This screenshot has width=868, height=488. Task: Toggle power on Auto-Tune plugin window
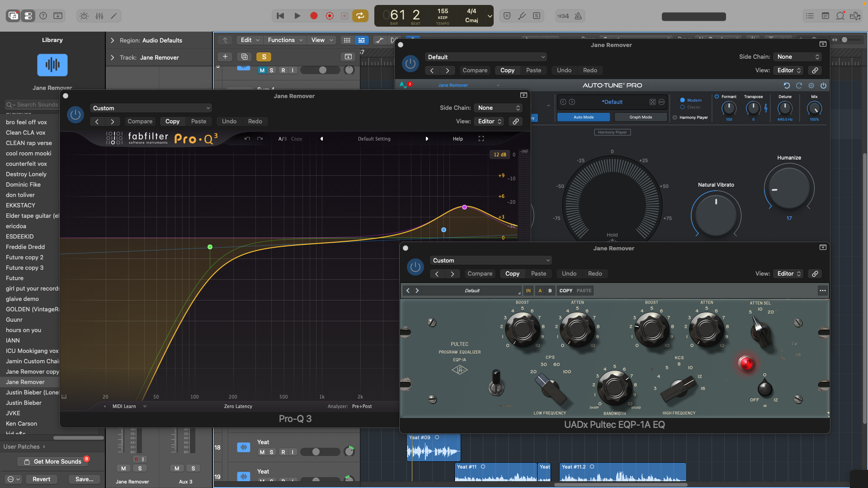(410, 64)
